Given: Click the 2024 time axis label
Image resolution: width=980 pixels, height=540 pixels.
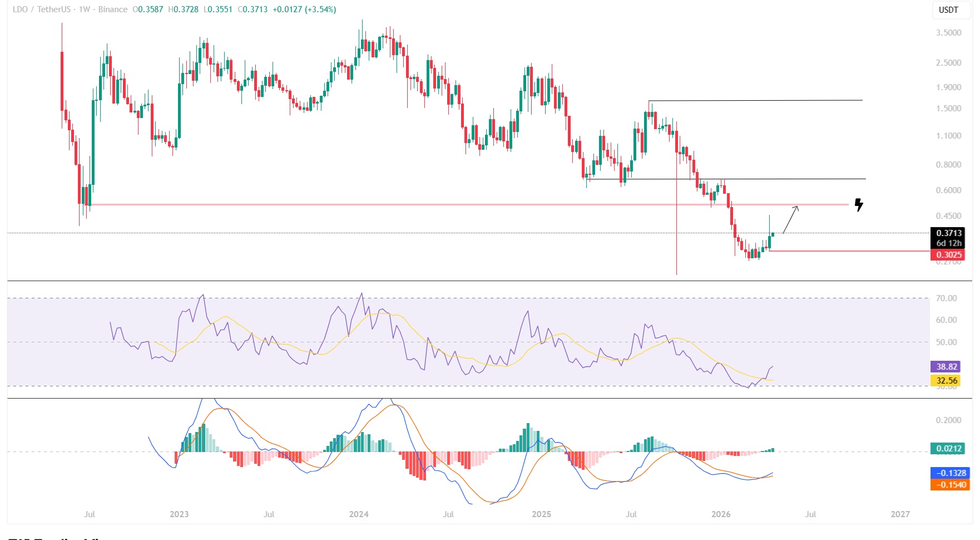Looking at the screenshot, I should 359,514.
